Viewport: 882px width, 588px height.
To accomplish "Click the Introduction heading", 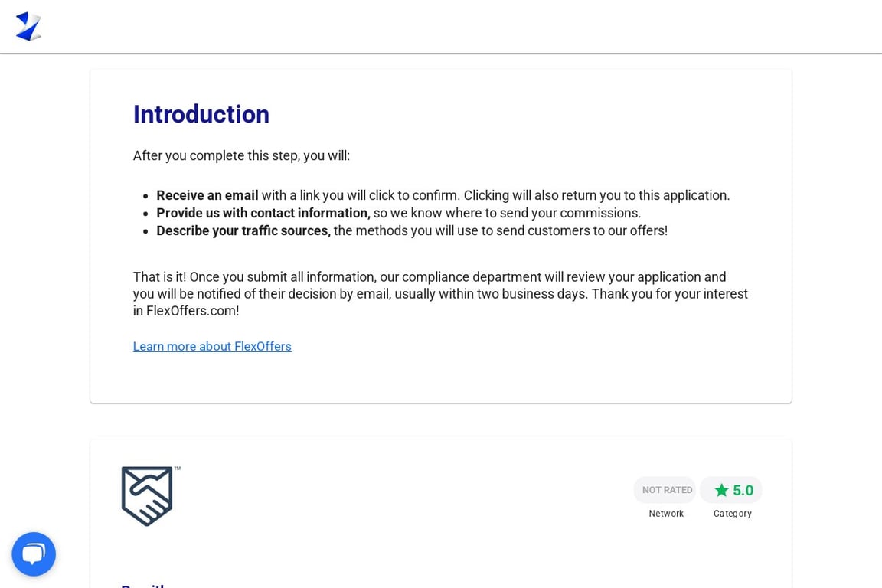I will pyautogui.click(x=201, y=114).
